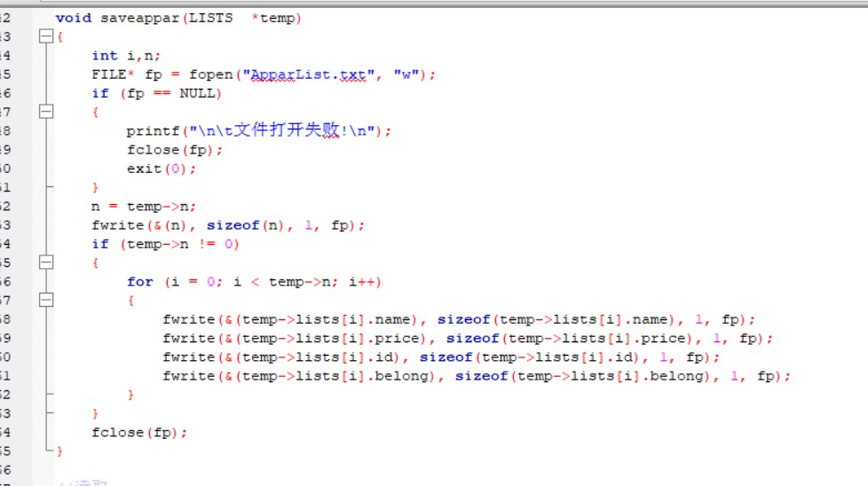Click the fwrite line writing lists[i].name
Viewport: 868px width, 486px height.
pos(459,319)
